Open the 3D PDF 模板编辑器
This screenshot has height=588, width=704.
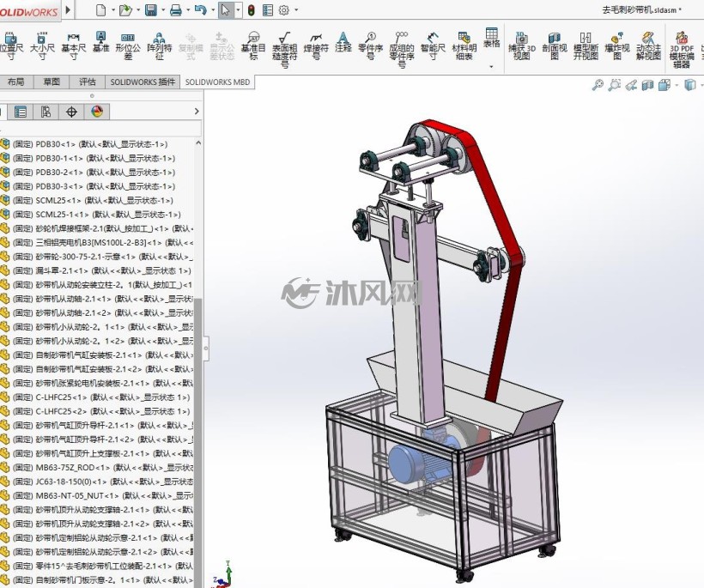click(x=682, y=50)
